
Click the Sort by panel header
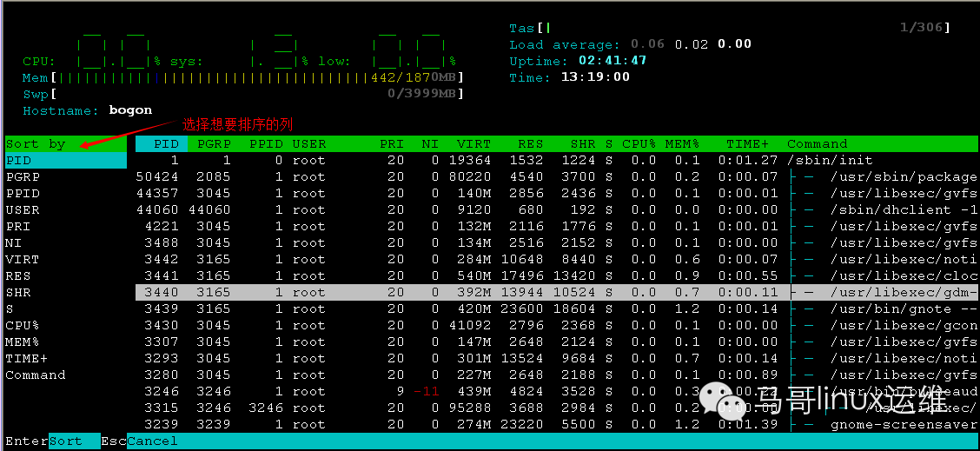point(66,144)
